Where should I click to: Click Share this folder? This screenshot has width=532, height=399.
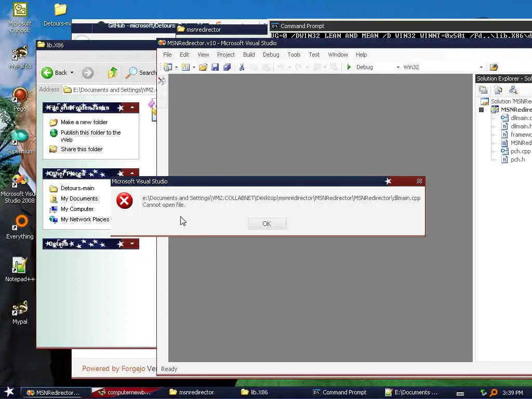point(82,149)
